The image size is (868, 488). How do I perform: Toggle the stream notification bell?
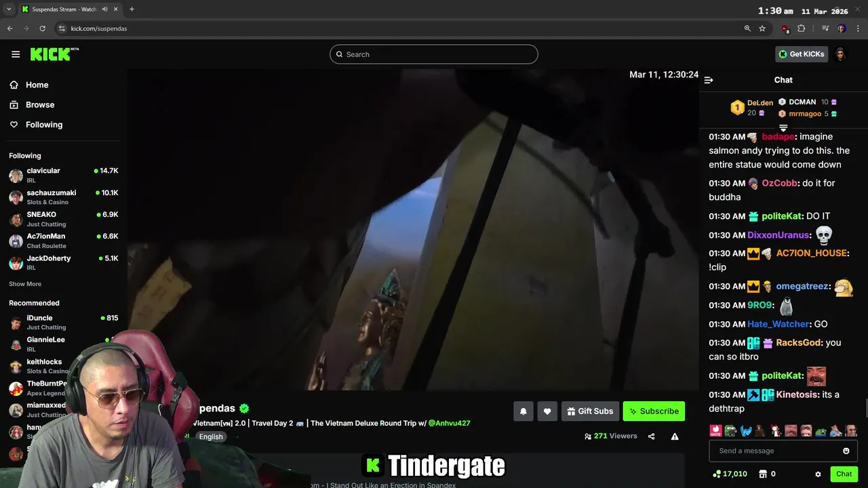tap(524, 411)
